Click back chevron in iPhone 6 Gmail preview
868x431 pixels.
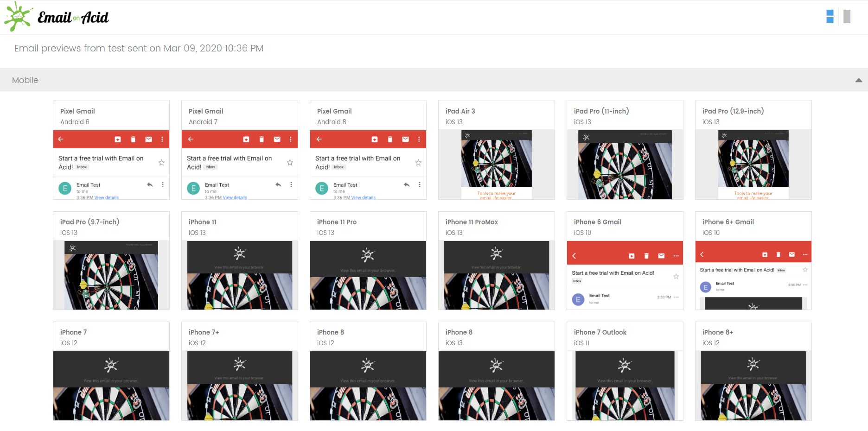[574, 256]
